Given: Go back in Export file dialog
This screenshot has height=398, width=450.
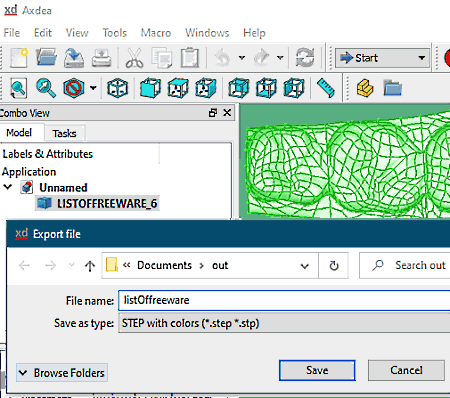Looking at the screenshot, I should 24,265.
